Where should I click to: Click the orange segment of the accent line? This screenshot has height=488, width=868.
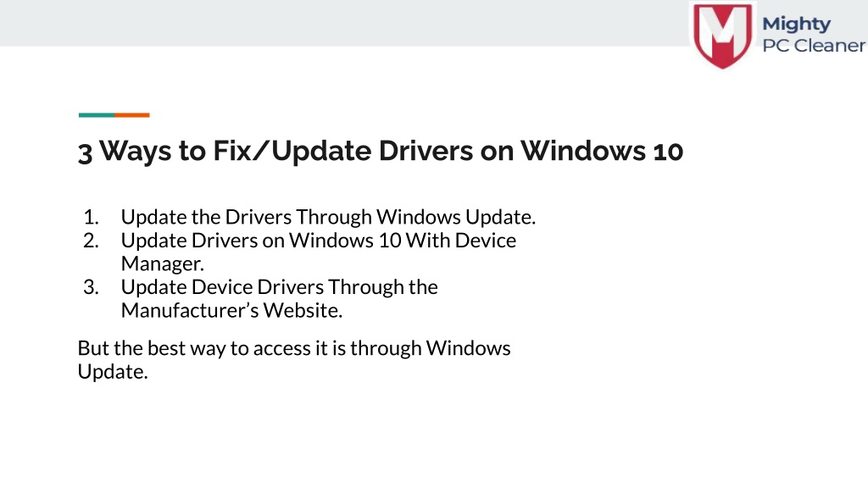pos(132,115)
